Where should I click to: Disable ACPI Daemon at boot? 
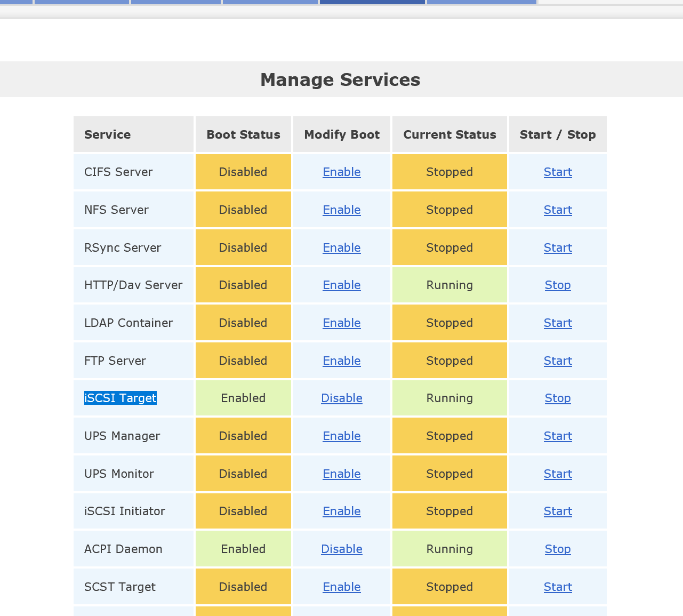[x=342, y=549]
